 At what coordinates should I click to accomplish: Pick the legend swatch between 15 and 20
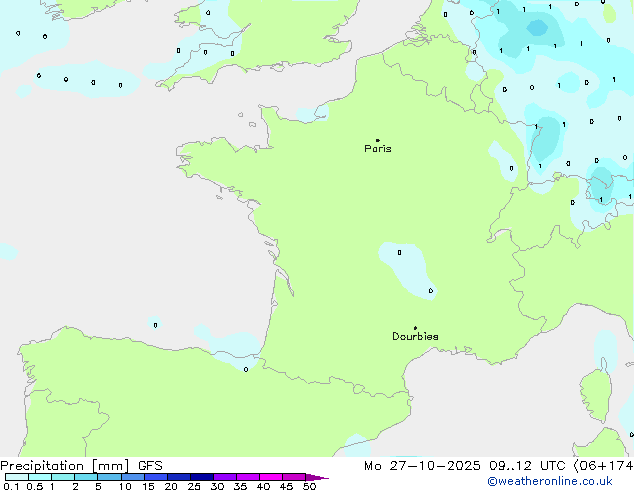156,477
